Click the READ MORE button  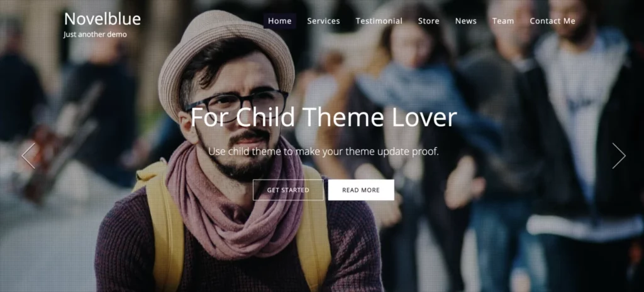pos(361,190)
